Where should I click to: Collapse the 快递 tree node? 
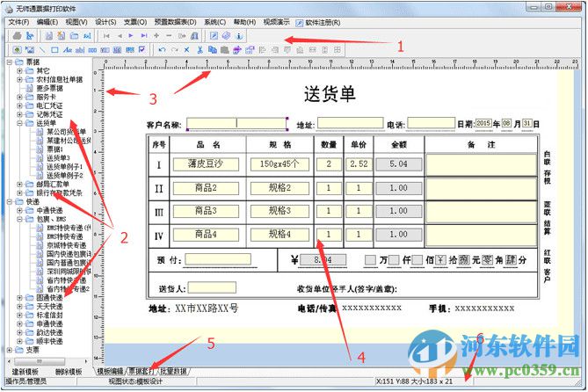10,201
